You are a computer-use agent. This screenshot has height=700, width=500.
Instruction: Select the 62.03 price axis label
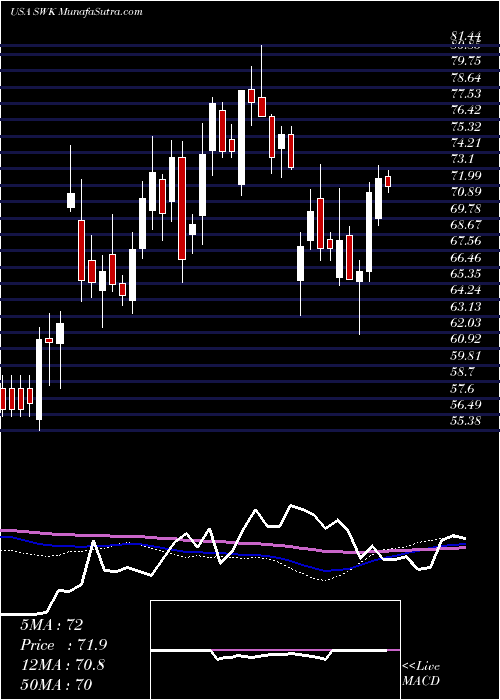465,323
